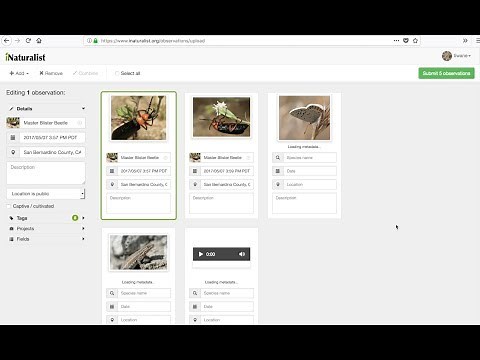Click calendar icon on first beetle card
480x360 pixels.
[112, 171]
